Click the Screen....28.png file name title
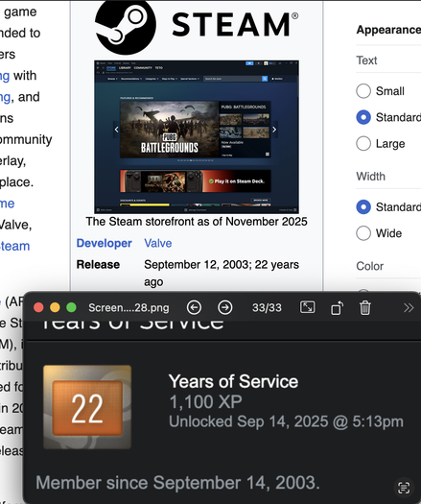This screenshot has width=421, height=504. 129,308
